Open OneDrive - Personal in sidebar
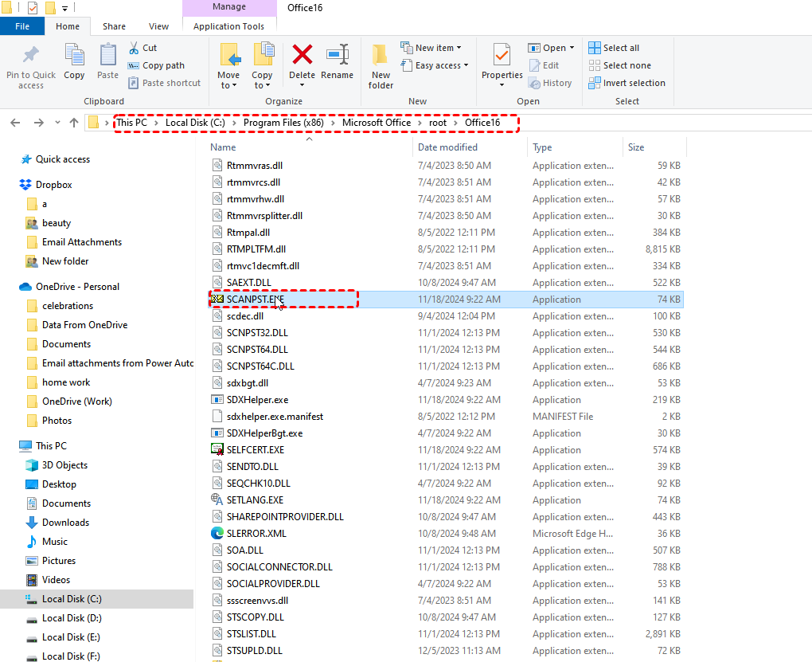 point(77,287)
